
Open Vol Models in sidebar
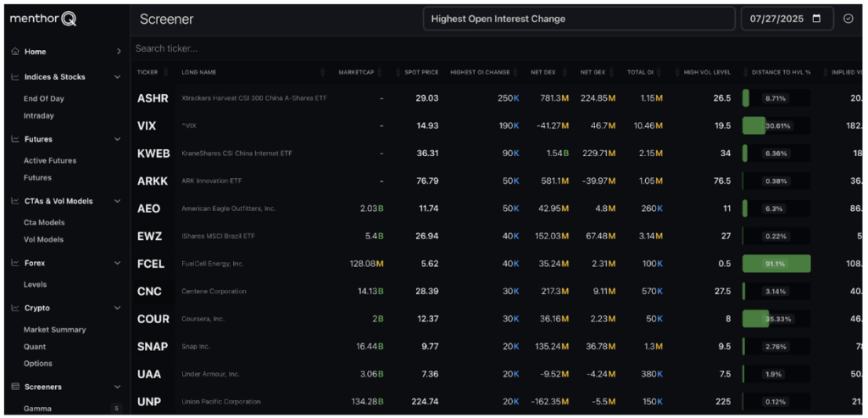tap(44, 240)
